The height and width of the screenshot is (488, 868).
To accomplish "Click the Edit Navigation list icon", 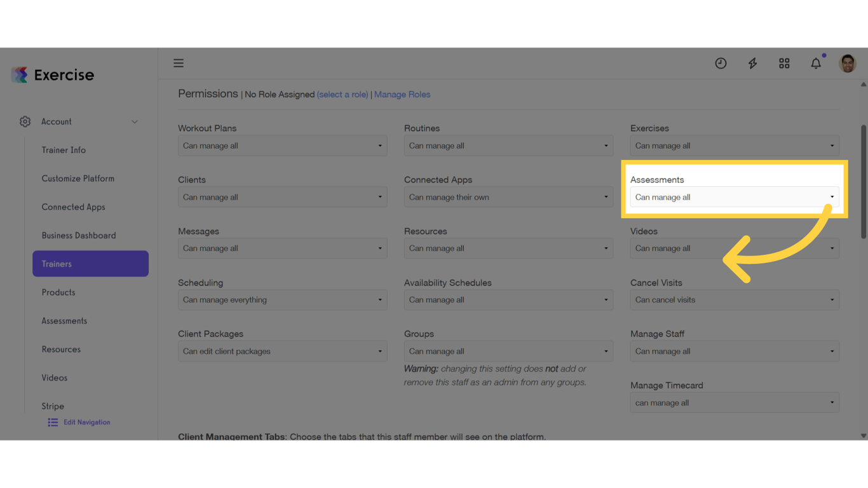I will 52,422.
